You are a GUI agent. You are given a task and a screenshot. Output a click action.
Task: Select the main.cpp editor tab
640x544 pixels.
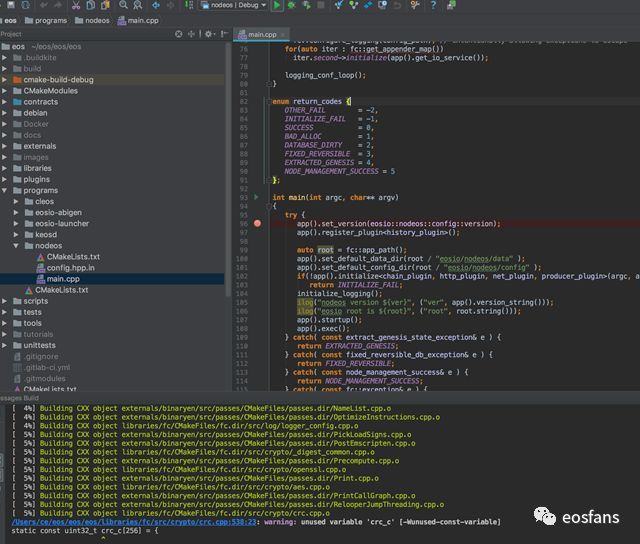click(261, 35)
